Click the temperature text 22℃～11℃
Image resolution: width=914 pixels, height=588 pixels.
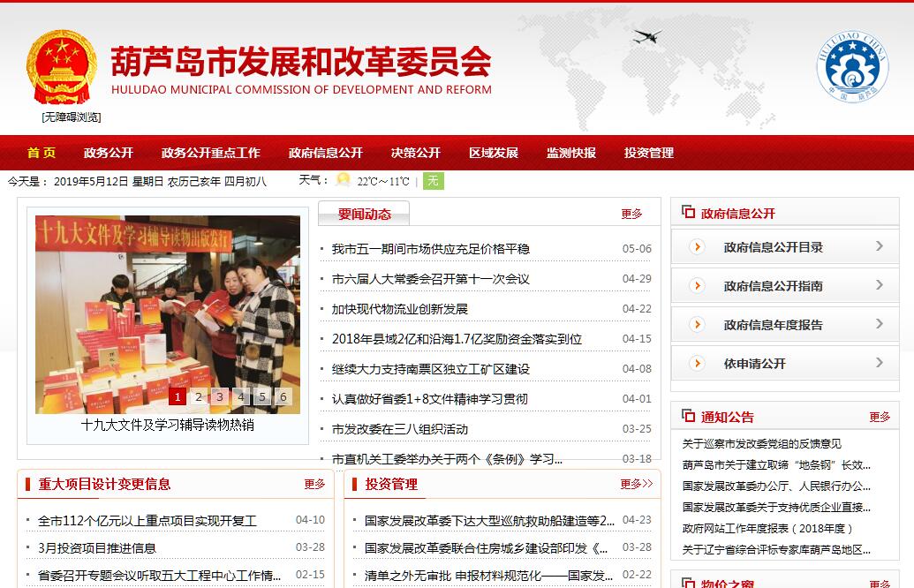click(383, 181)
